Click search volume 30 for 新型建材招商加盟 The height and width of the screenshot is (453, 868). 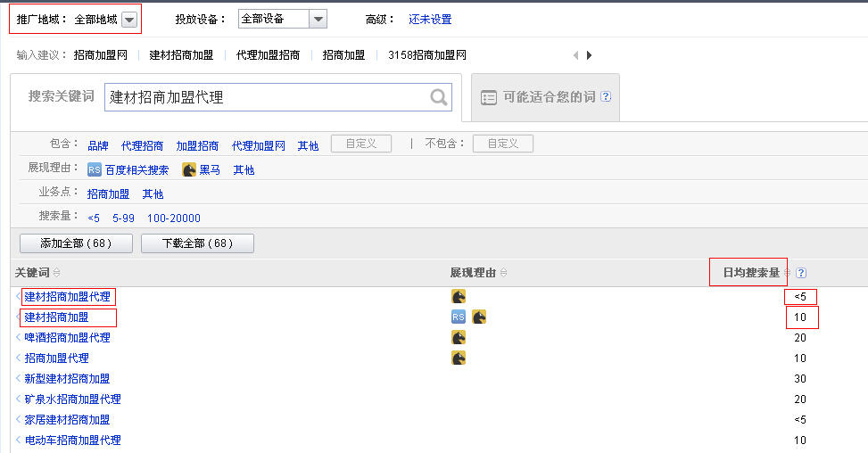800,378
